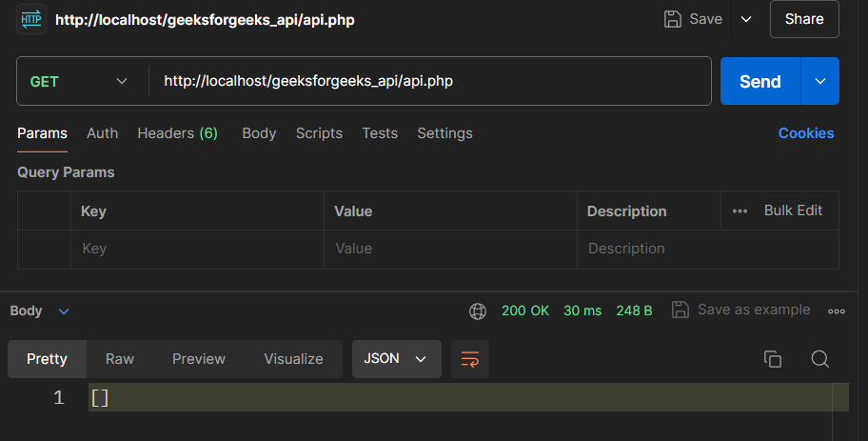Toggle the wrap lines icon in response
Screen dimensions: 868x441
click(470, 359)
